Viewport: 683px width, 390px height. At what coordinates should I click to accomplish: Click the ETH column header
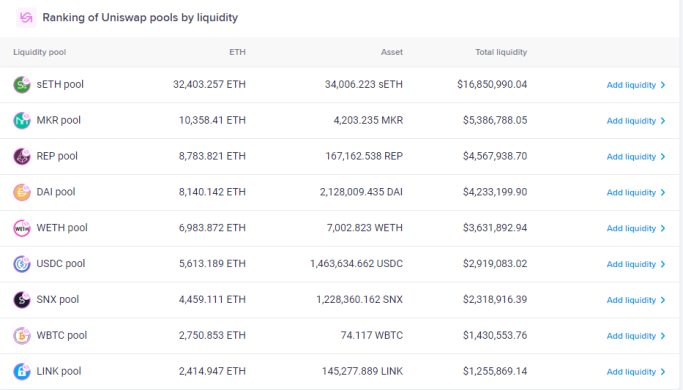tap(237, 52)
